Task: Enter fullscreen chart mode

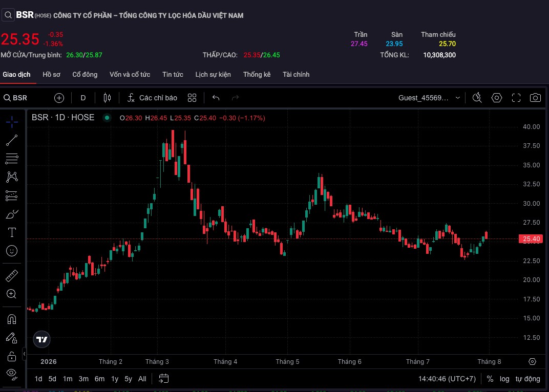Action: [x=516, y=98]
